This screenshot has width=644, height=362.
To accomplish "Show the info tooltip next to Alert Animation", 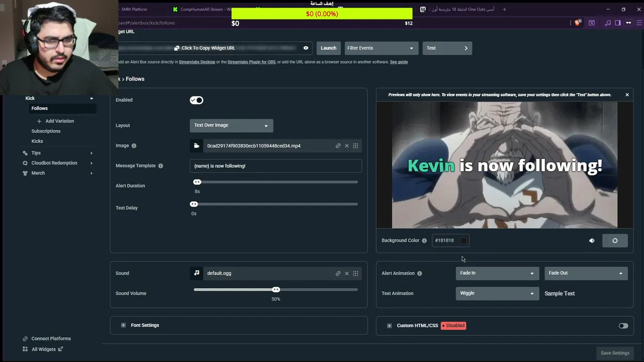I will coord(420,274).
